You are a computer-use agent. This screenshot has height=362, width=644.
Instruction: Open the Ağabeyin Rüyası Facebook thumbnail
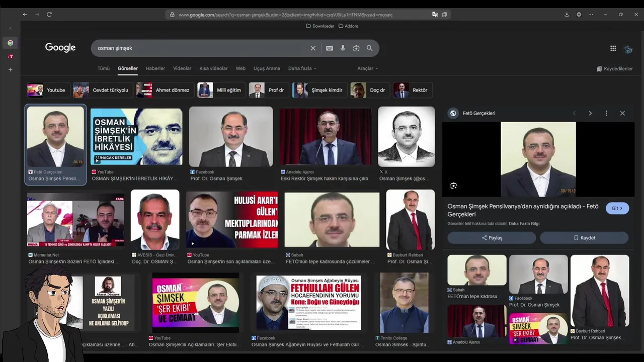point(308,303)
